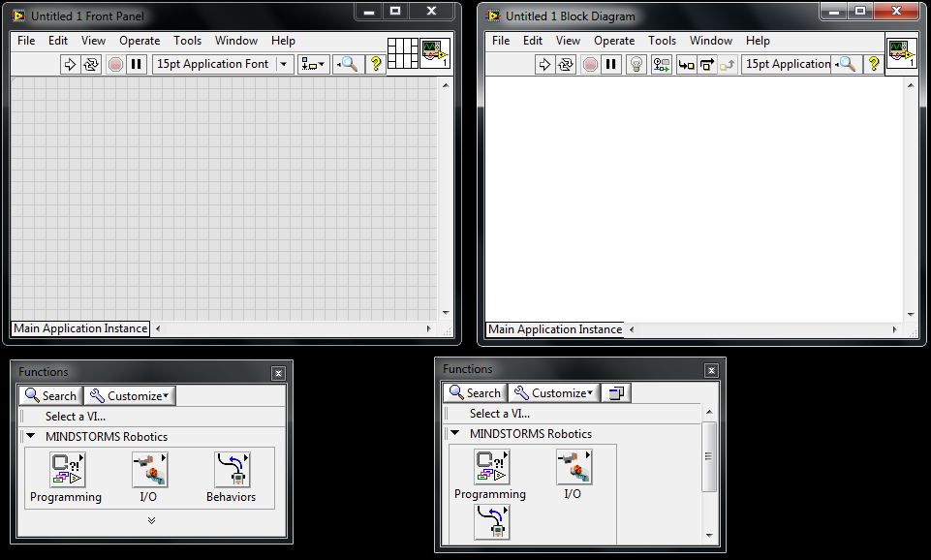Click Step Over button in Block Diagram

click(x=706, y=64)
